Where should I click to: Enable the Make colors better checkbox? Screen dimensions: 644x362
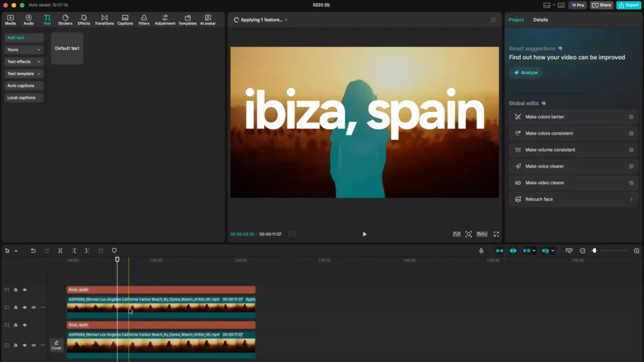[631, 117]
